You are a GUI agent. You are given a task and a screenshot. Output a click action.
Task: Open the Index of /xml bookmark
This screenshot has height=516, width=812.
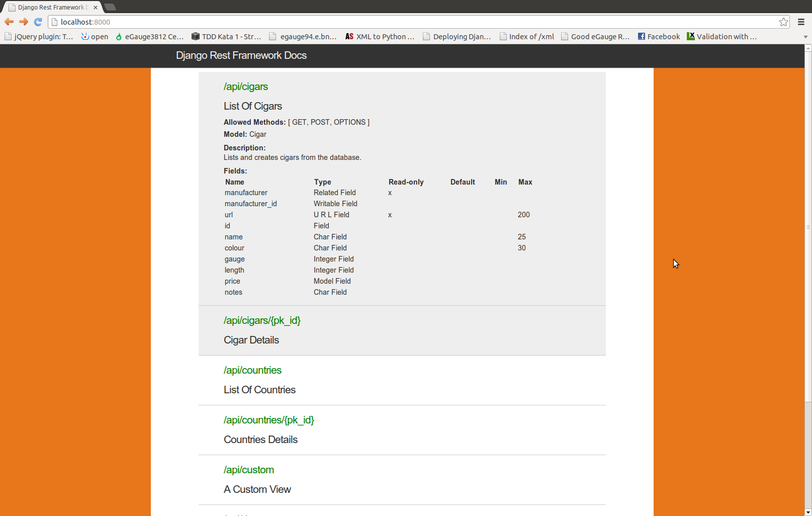[526, 37]
